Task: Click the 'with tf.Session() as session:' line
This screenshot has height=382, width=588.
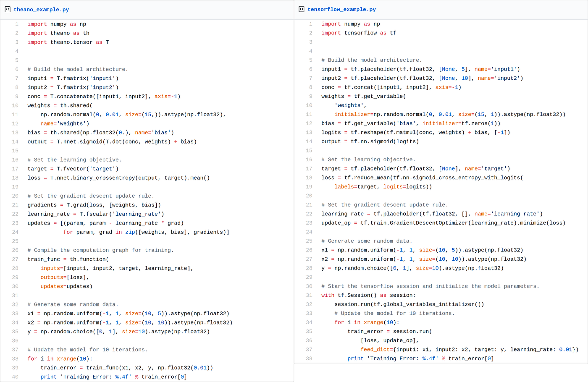Action: click(368, 295)
